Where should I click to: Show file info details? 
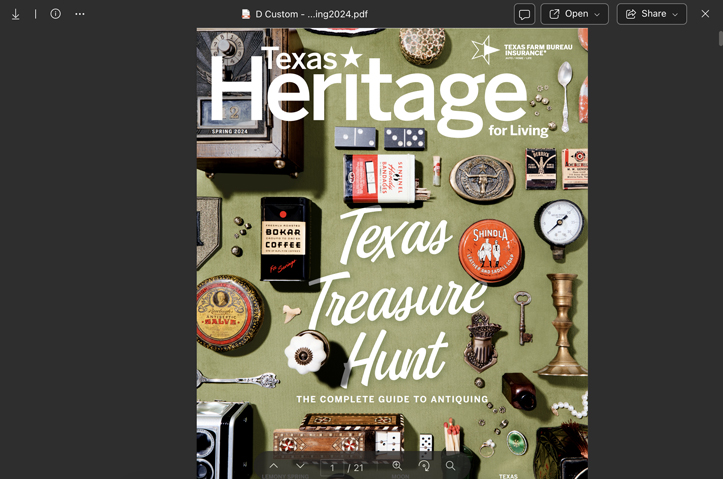pyautogui.click(x=55, y=14)
